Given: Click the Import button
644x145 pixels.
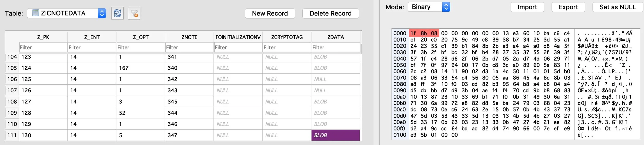Looking at the screenshot, I should click(527, 7).
